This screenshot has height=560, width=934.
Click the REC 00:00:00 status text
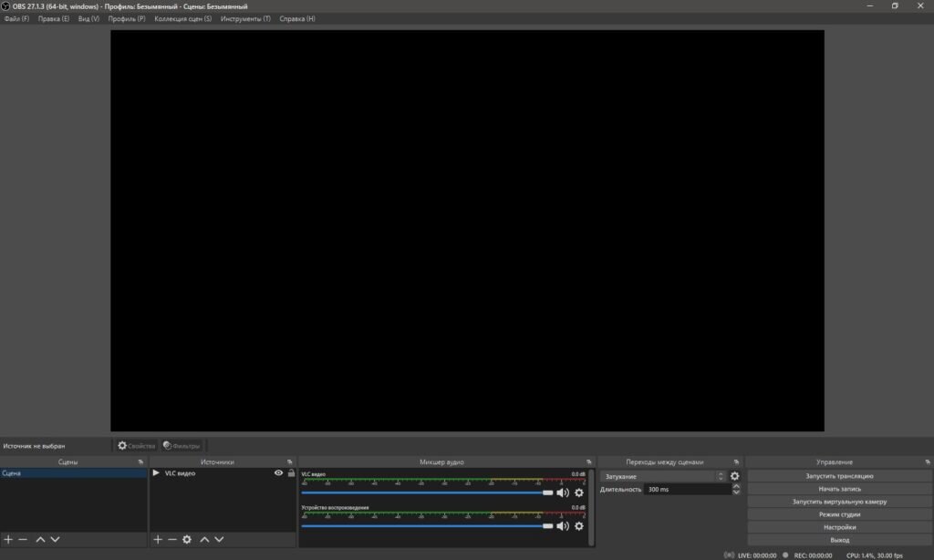813,555
